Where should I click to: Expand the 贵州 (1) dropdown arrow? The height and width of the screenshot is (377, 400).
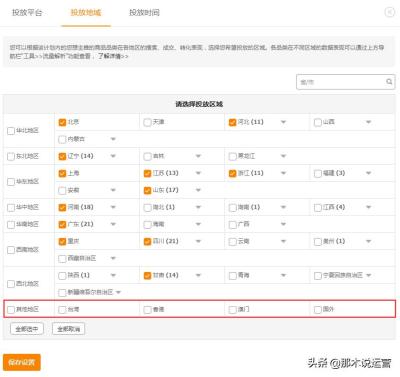368,241
